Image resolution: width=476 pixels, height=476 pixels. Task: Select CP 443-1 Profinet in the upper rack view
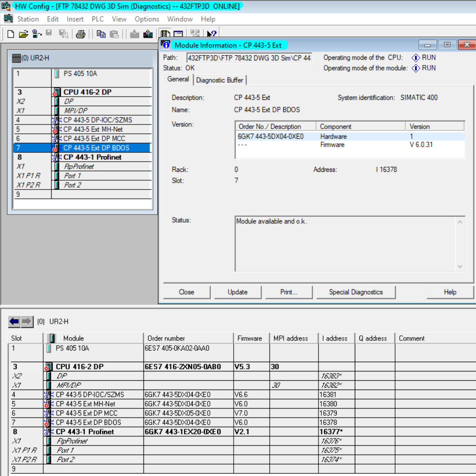pos(92,157)
